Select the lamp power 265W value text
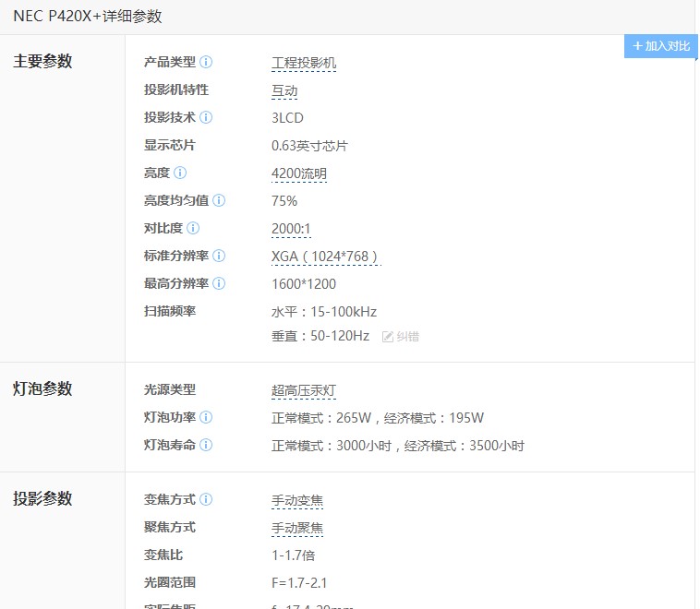This screenshot has height=609, width=700. tap(378, 418)
